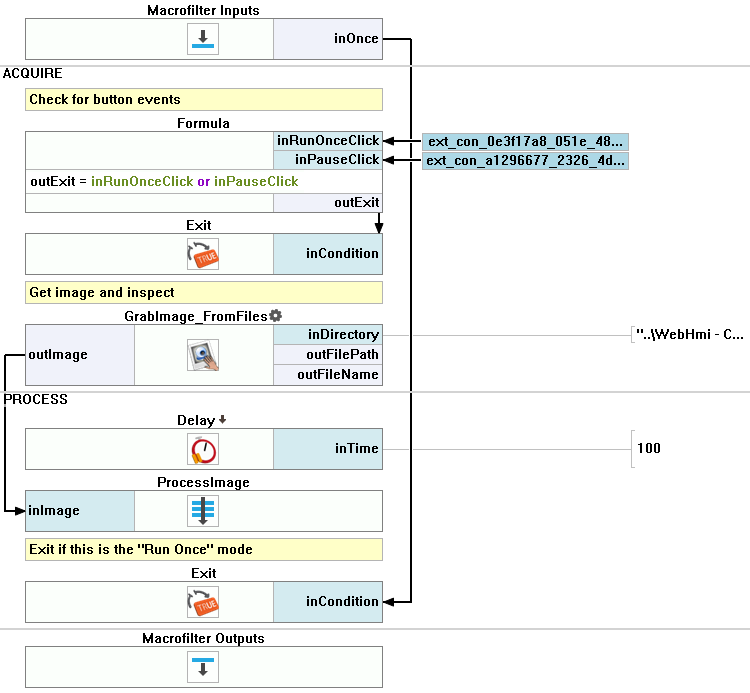This screenshot has width=750, height=693.
Task: Select the GrabImage_FromFiles filter icon
Action: [x=203, y=355]
